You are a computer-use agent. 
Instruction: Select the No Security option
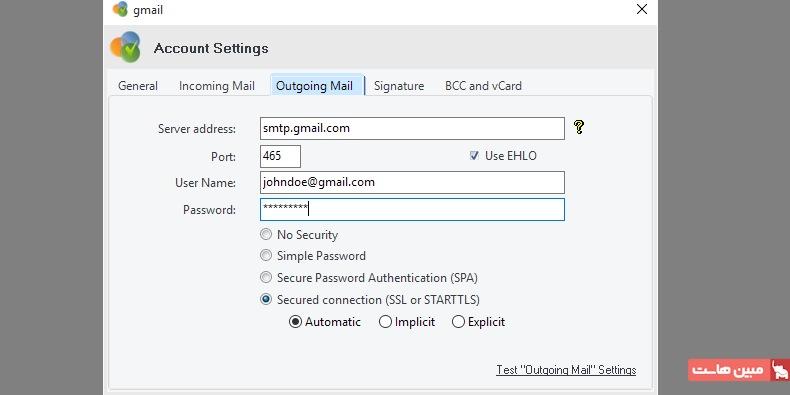[x=266, y=234]
